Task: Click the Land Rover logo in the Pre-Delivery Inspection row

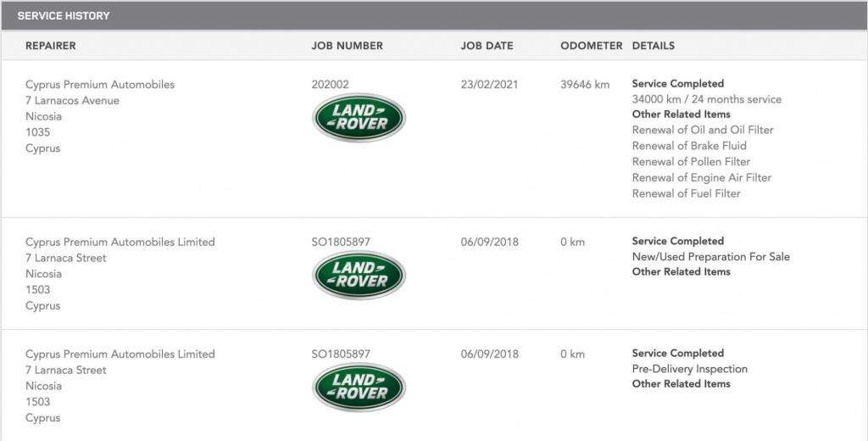Action: pos(359,387)
